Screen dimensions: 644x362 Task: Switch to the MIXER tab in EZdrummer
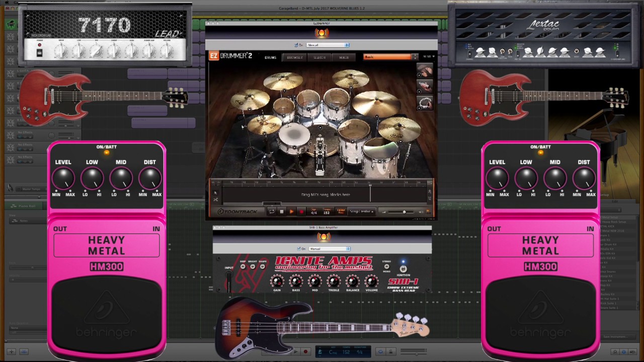coord(344,57)
